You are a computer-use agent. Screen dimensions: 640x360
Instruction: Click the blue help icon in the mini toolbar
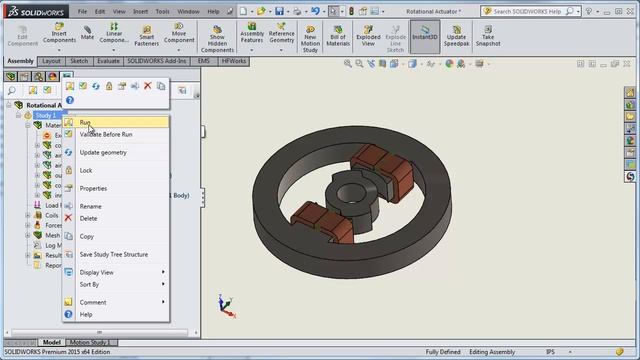click(70, 100)
